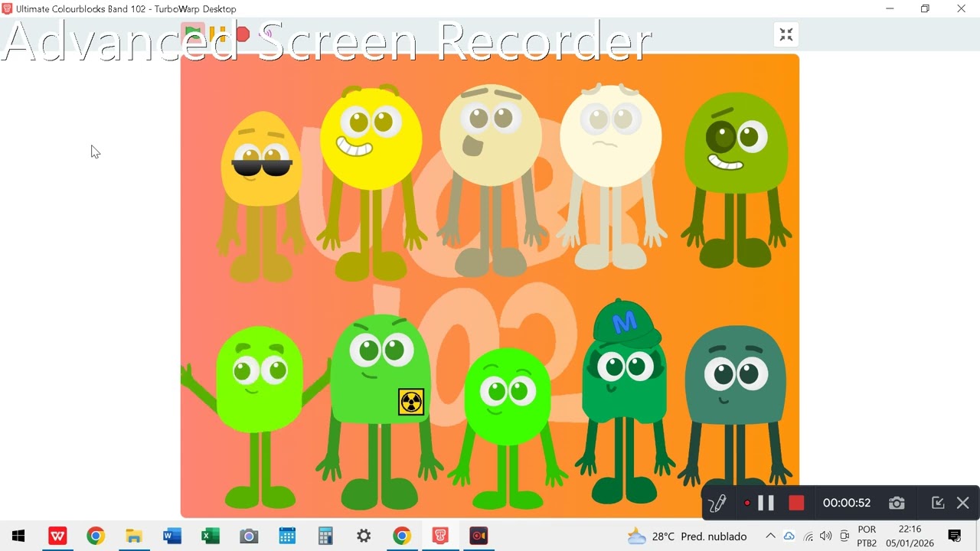Open the Chrome icon beside WPS Office
This screenshot has width=980, height=551.
click(x=96, y=536)
